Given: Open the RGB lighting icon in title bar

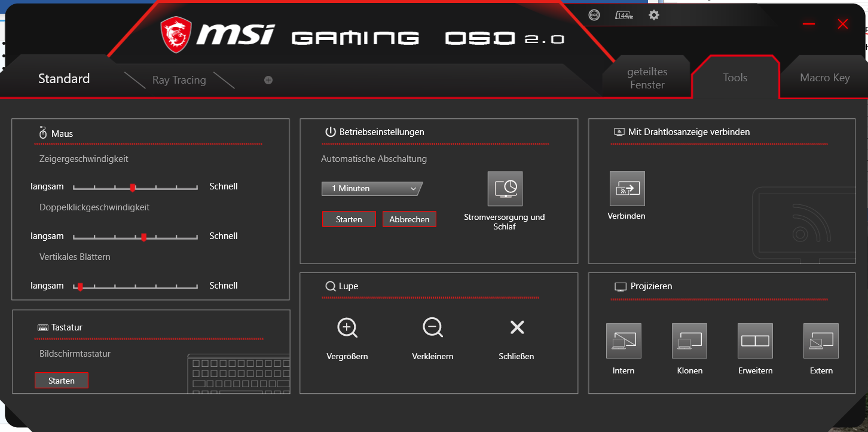Looking at the screenshot, I should [594, 16].
